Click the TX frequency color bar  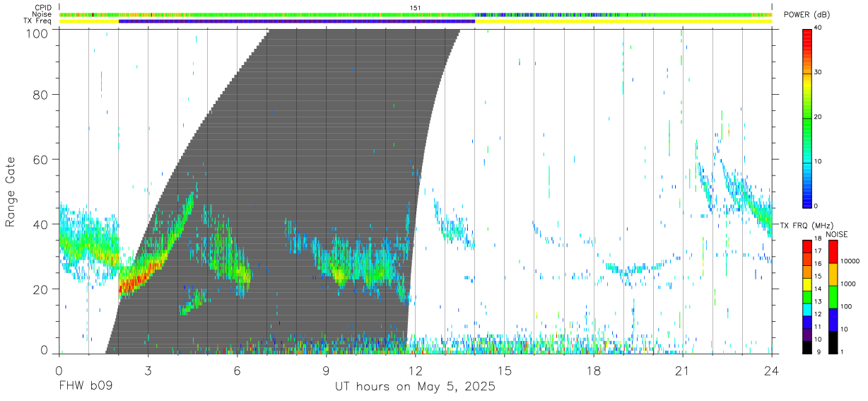click(808, 296)
